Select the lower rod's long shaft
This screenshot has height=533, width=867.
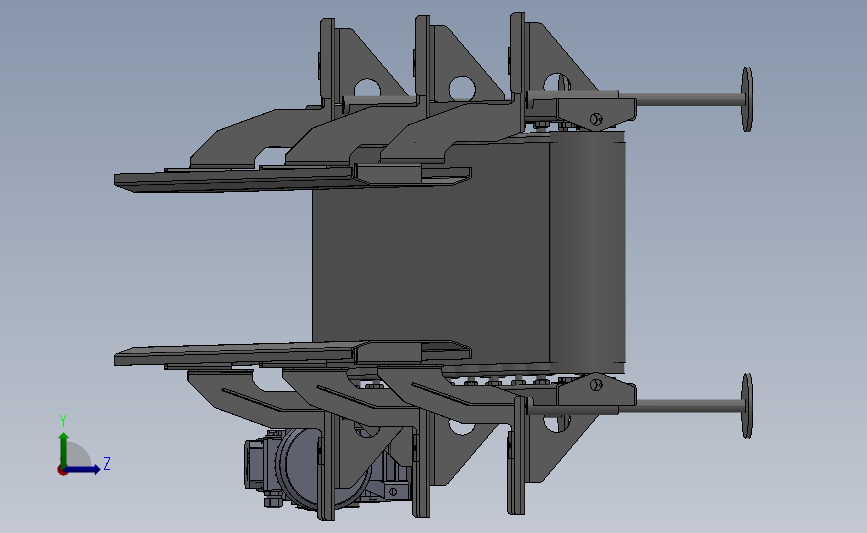pos(683,406)
